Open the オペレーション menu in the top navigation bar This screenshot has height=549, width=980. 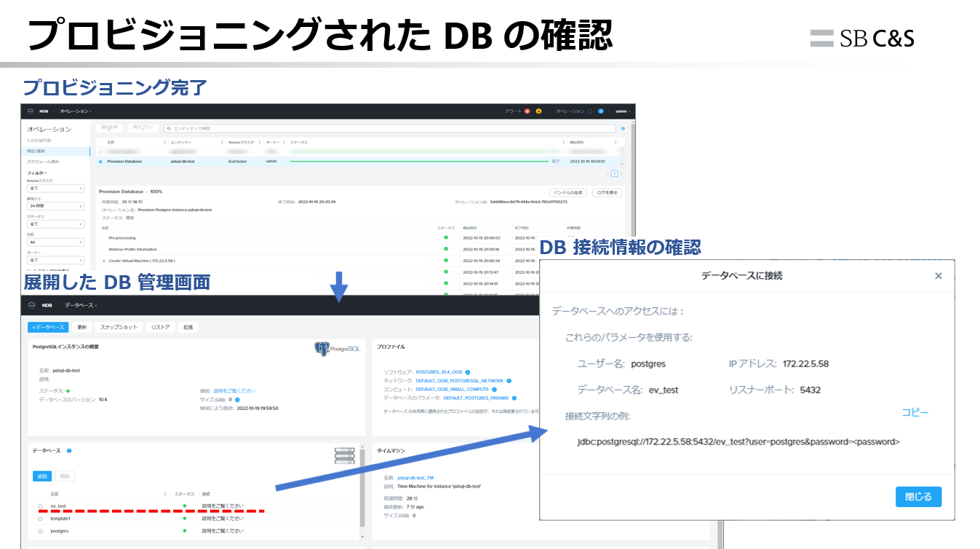click(x=76, y=111)
